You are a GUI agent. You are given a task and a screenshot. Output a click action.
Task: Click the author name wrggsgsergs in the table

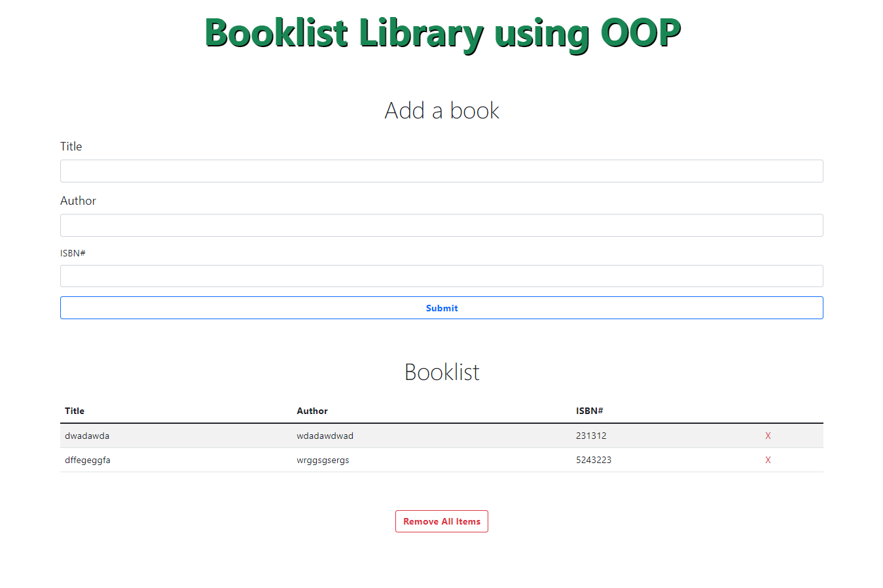323,460
